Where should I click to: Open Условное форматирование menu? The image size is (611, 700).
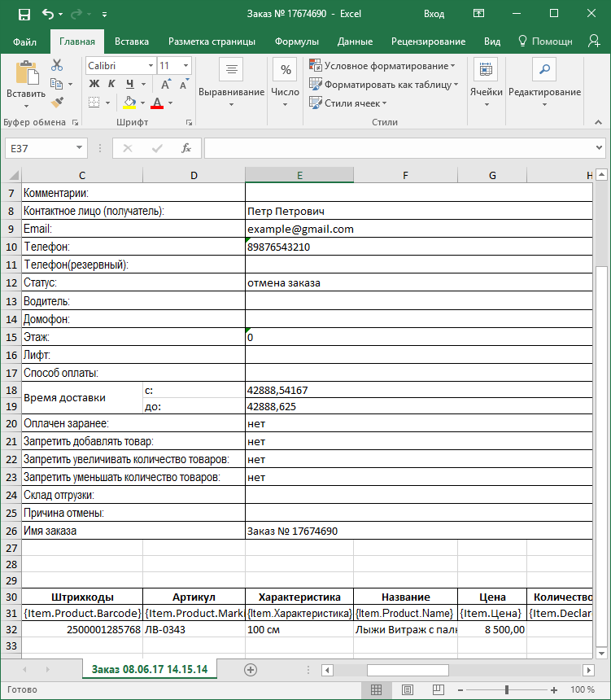click(382, 66)
